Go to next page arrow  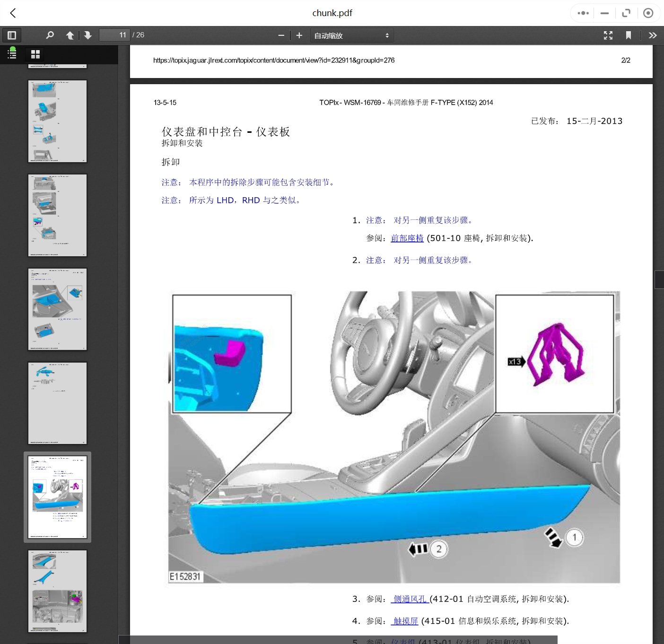coord(88,35)
